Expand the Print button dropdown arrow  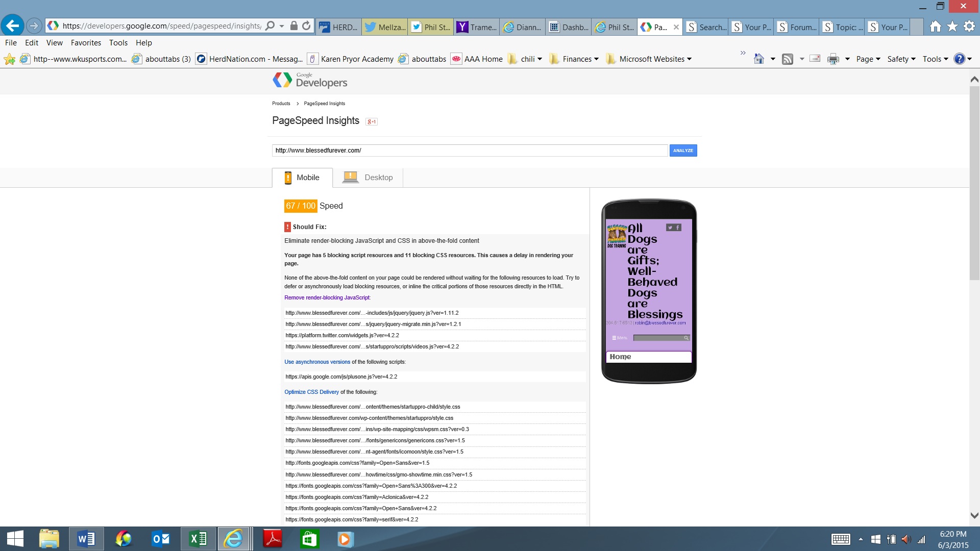[x=847, y=59]
